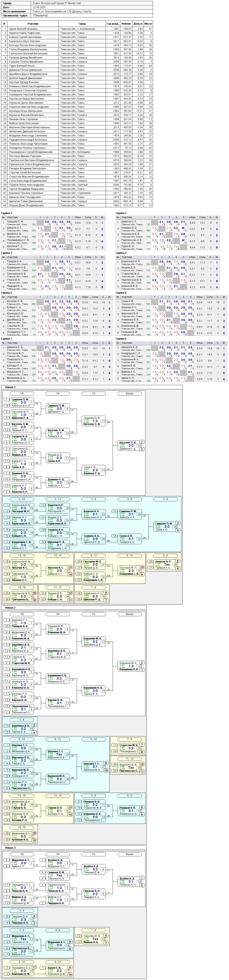Screen dimensions: 229x980
Task: Click participant 'Понеделко Полина Сергеевна'
Action: click(x=27, y=148)
